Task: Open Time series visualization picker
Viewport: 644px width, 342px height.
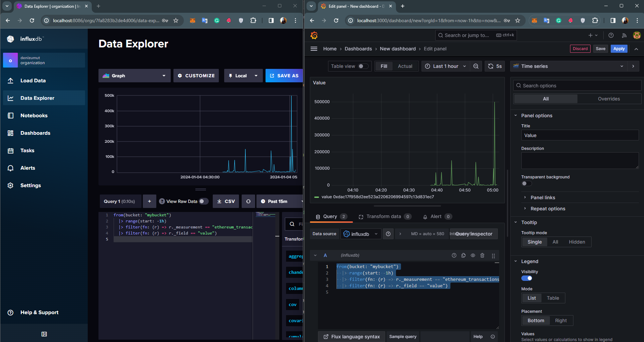Action: [x=569, y=66]
